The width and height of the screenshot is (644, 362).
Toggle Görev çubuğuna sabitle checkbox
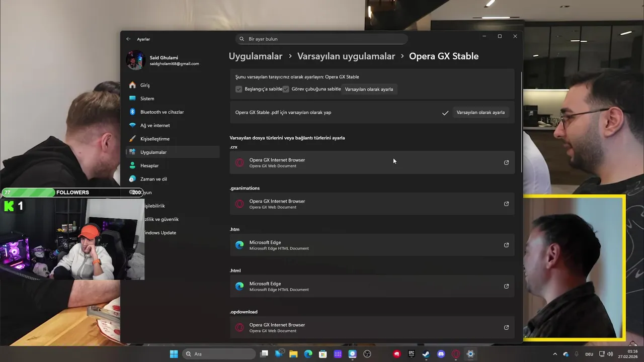point(286,89)
